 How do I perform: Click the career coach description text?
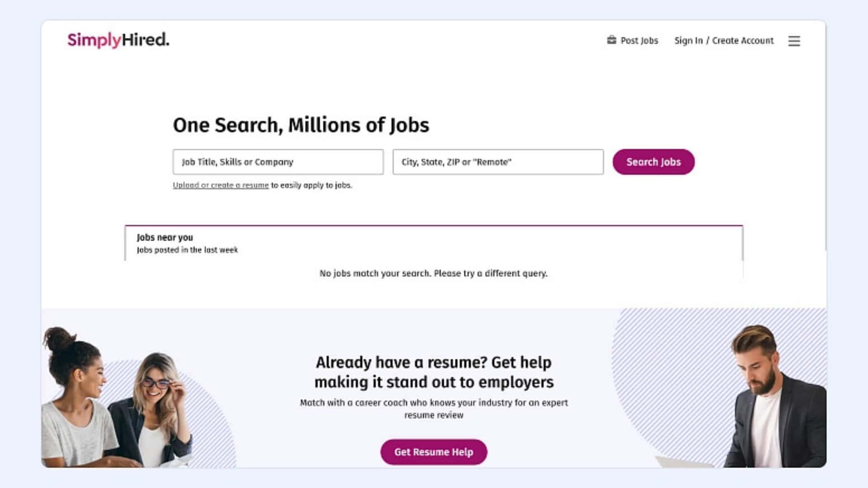pyautogui.click(x=434, y=408)
